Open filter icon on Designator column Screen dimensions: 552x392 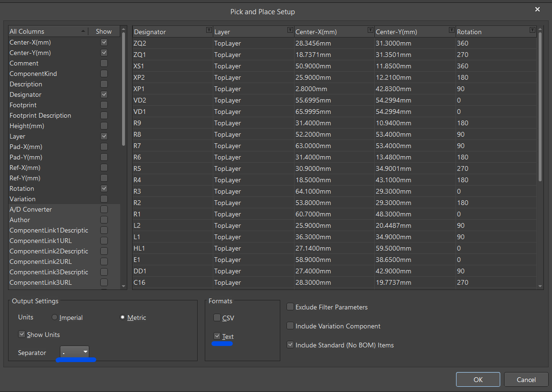[x=209, y=30]
